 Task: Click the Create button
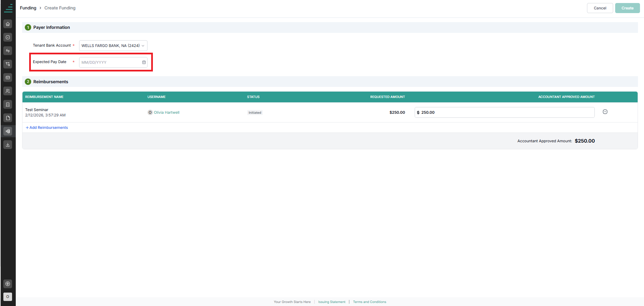coord(628,8)
